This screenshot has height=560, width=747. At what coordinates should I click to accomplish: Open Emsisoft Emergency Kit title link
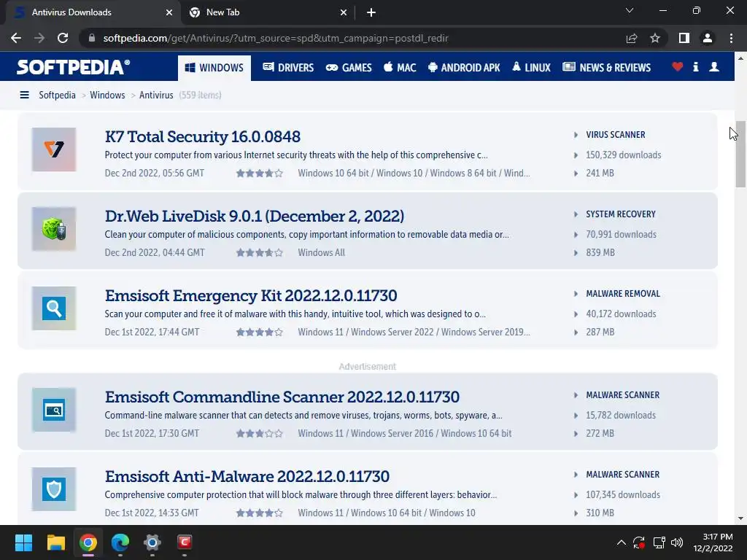click(x=251, y=296)
